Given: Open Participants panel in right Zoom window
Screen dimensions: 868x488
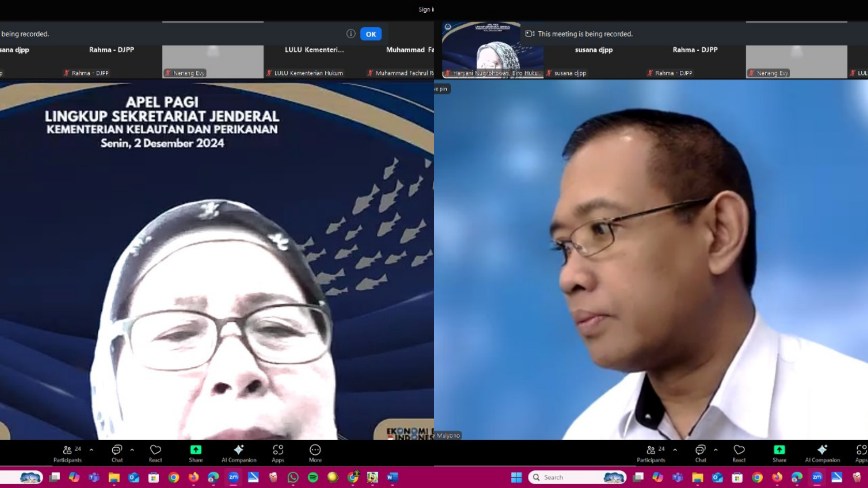Looking at the screenshot, I should tap(651, 453).
